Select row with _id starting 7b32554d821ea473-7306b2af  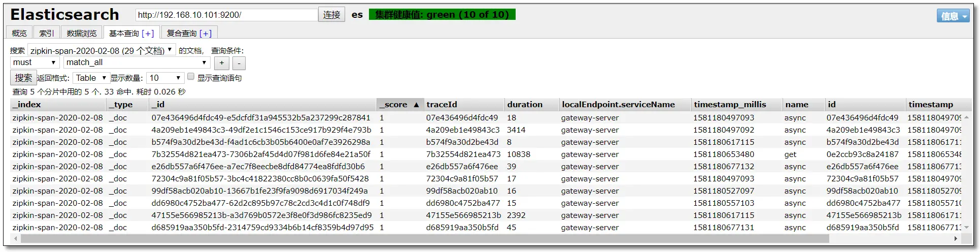click(x=486, y=154)
